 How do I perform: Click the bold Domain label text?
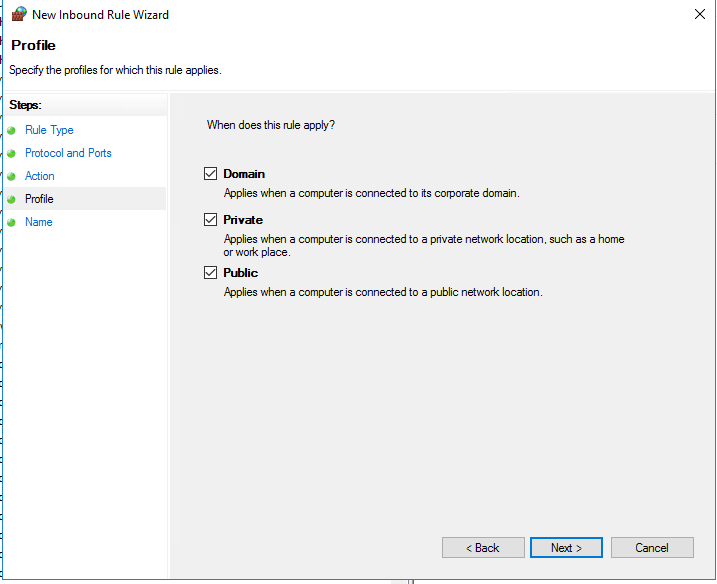pyautogui.click(x=244, y=174)
